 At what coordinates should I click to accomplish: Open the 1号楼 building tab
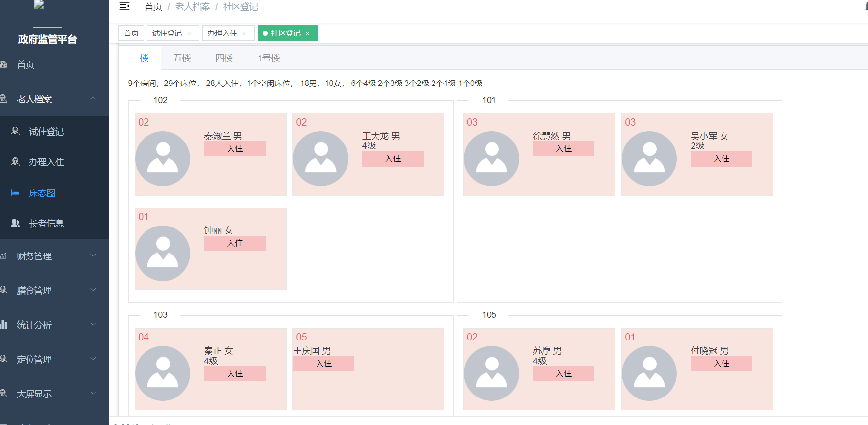pyautogui.click(x=269, y=58)
